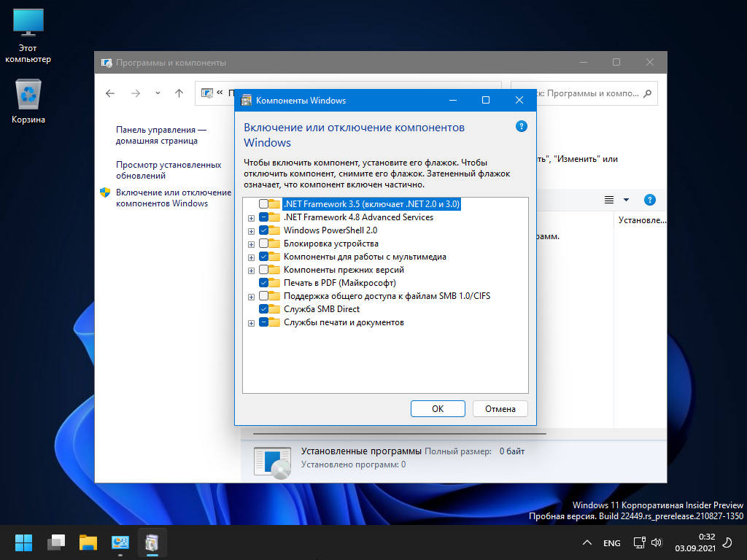Click the blue help icon in Windows Features dialog
The height and width of the screenshot is (560, 747).
click(x=521, y=126)
